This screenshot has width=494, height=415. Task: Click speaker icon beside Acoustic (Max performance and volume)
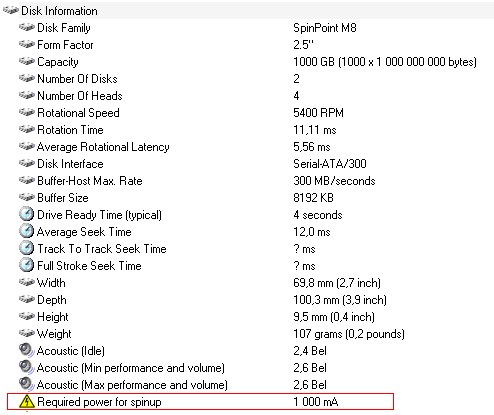click(27, 384)
